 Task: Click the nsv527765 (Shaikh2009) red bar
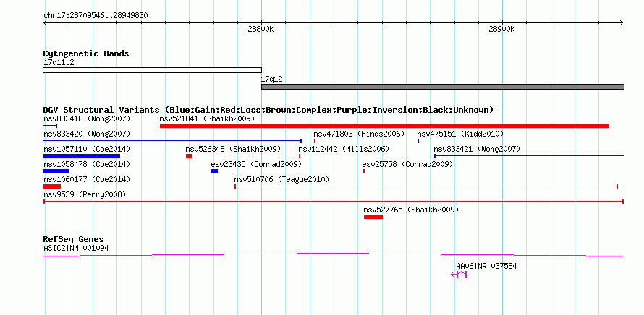pos(373,217)
